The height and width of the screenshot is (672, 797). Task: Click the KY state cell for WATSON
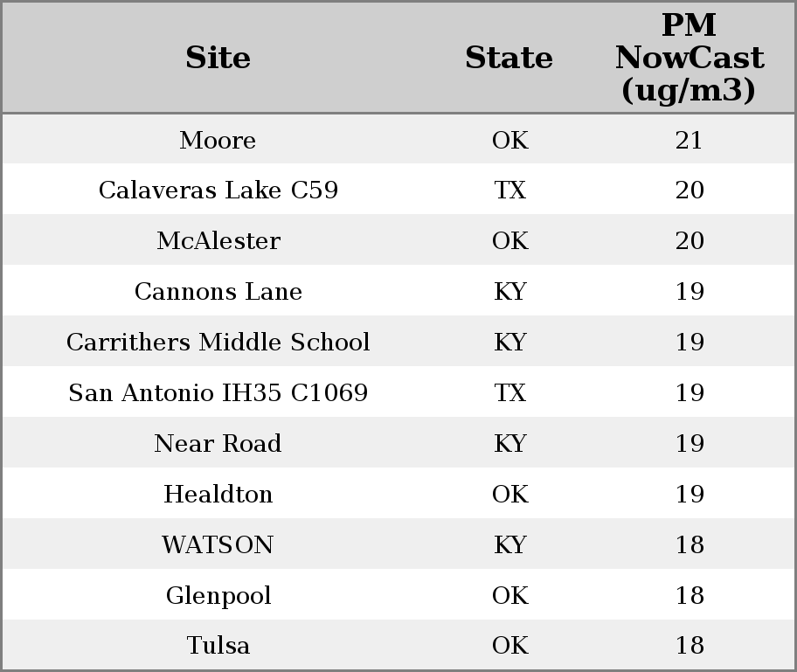point(509,544)
